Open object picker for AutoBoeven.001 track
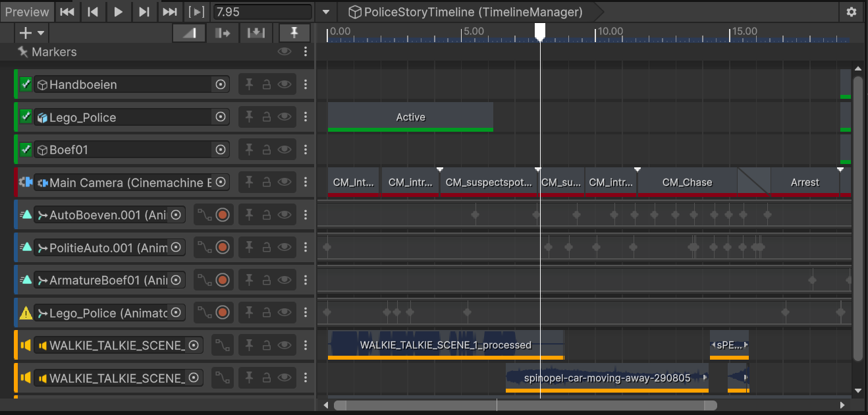 click(x=176, y=215)
